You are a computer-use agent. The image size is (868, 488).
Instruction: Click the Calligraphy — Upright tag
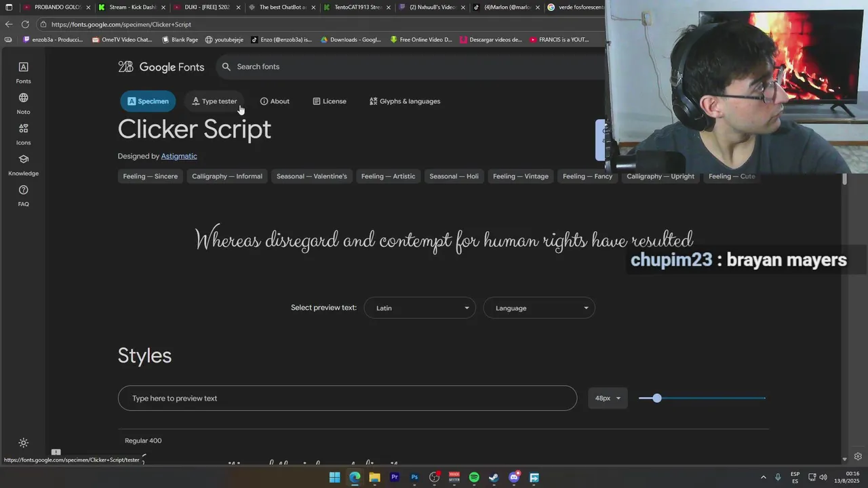(660, 176)
